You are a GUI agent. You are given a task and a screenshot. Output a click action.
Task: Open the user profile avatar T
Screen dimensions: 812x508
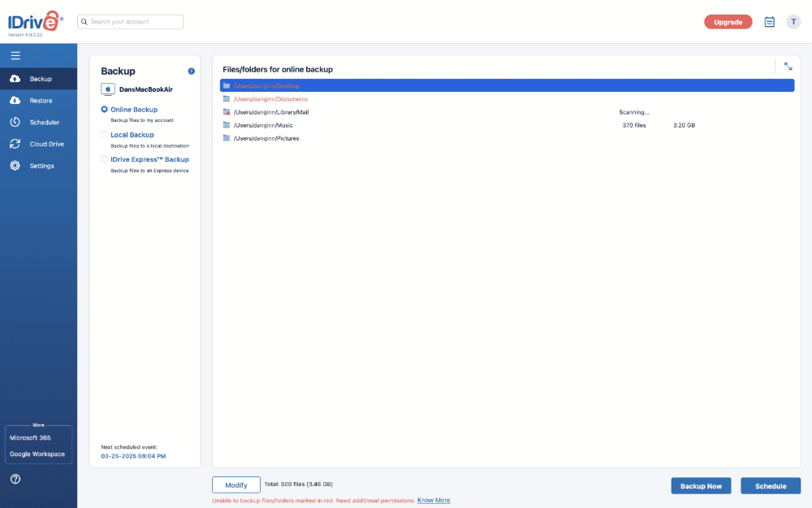pyautogui.click(x=793, y=22)
